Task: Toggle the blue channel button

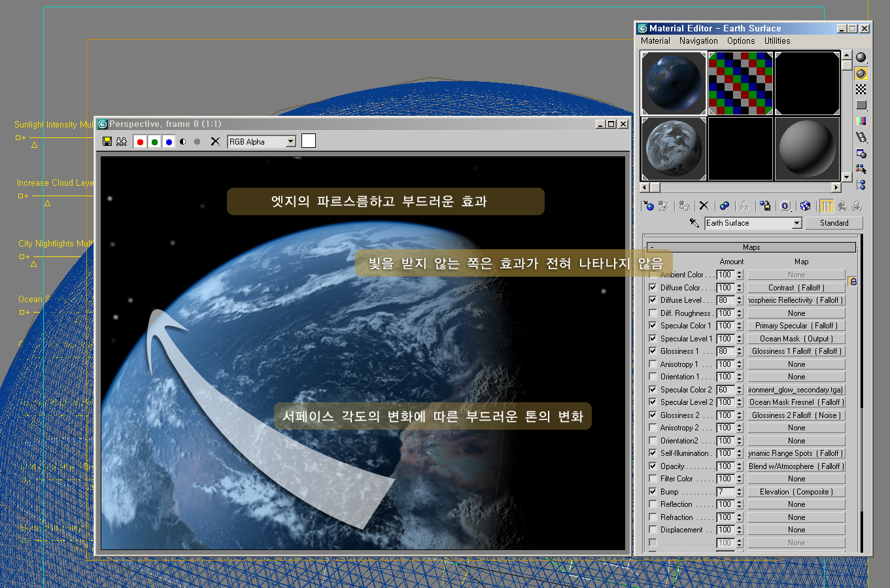Action: pos(169,141)
